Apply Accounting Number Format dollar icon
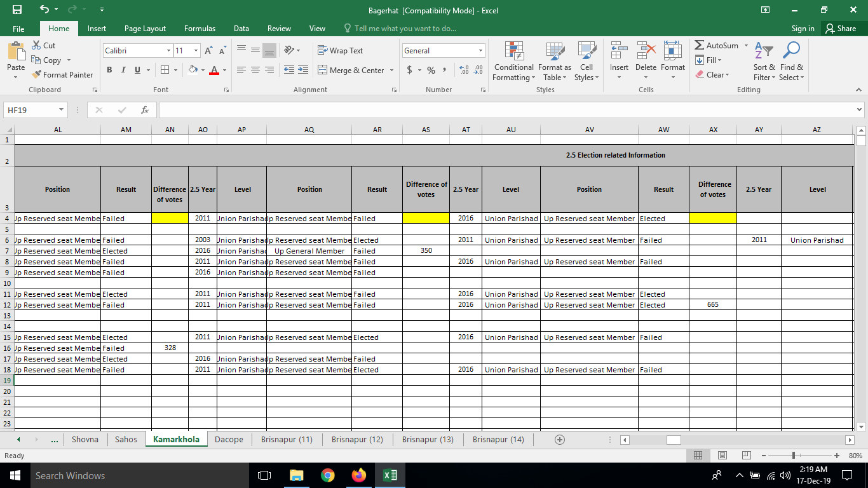Screen dimensions: 868x488 tap(410, 70)
